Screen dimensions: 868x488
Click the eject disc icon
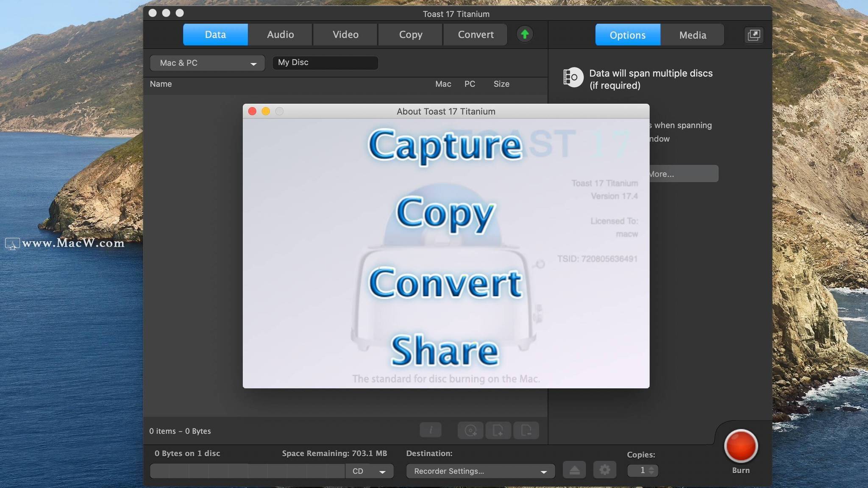[574, 470]
